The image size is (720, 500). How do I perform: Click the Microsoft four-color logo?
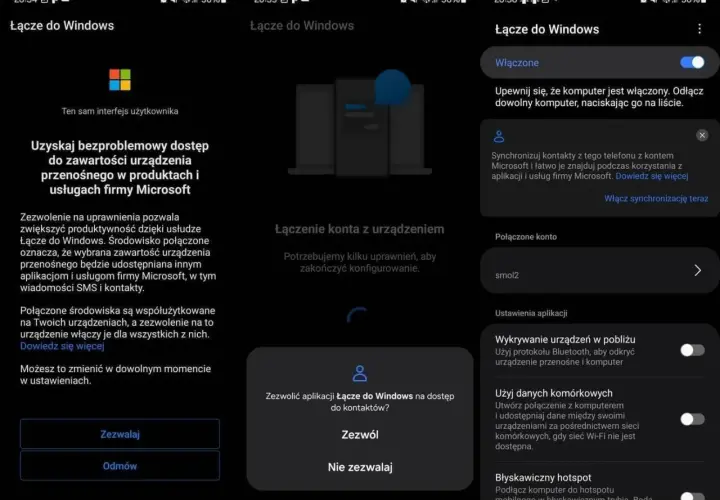[x=120, y=80]
